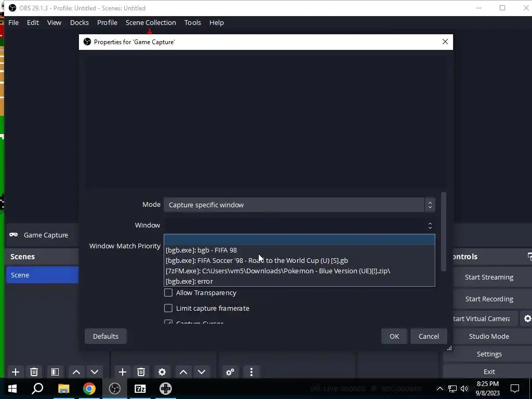Image resolution: width=532 pixels, height=399 pixels.
Task: Open File Explorer from the taskbar
Action: coord(63,389)
